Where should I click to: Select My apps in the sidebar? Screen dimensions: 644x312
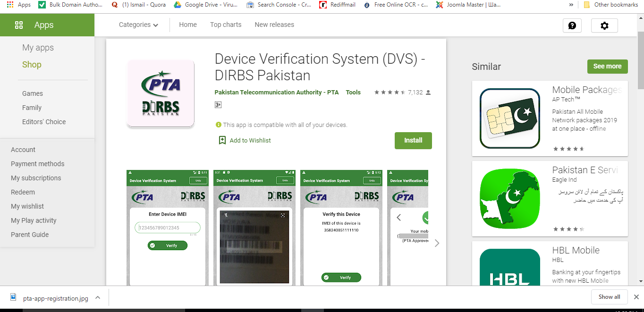(38, 48)
